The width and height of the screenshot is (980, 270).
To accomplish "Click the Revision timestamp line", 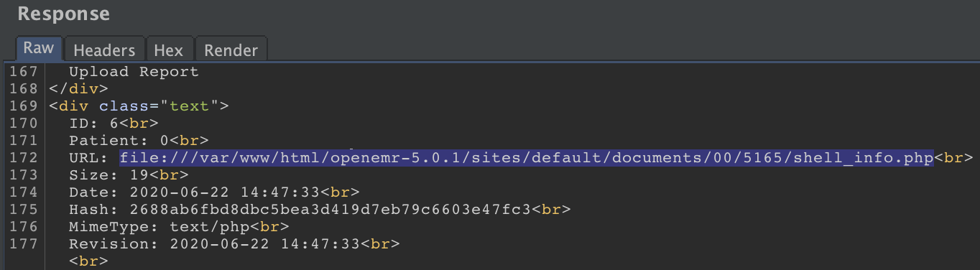I will (234, 243).
